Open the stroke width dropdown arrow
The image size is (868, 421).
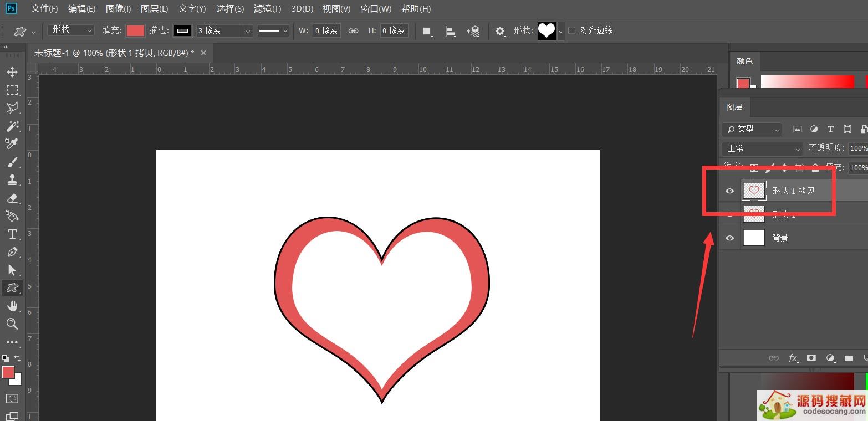[247, 31]
